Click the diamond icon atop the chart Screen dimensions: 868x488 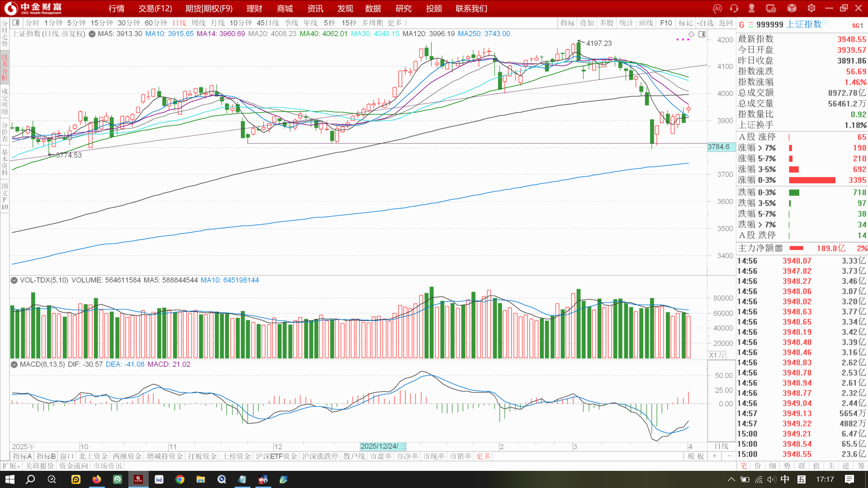click(x=691, y=34)
